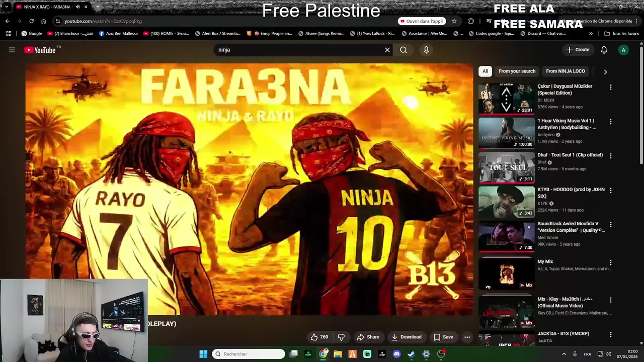Clear the search box with the X
This screenshot has height=362, width=644.
click(x=387, y=50)
